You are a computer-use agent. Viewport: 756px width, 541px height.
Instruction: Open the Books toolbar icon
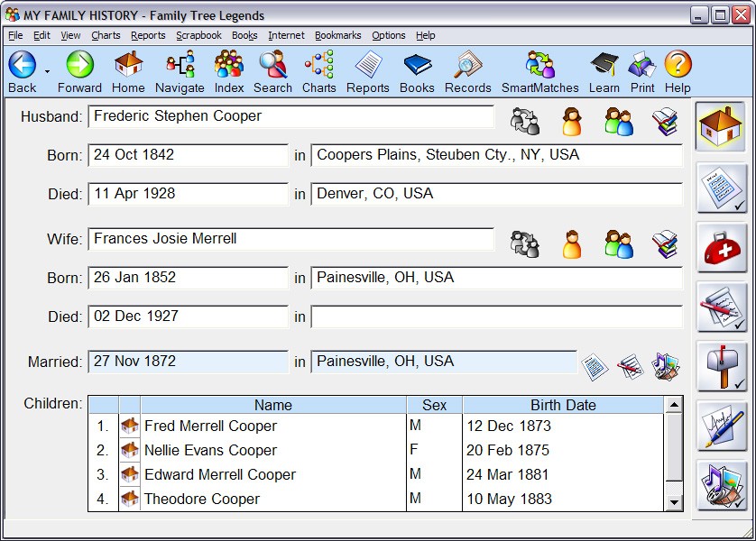(417, 64)
